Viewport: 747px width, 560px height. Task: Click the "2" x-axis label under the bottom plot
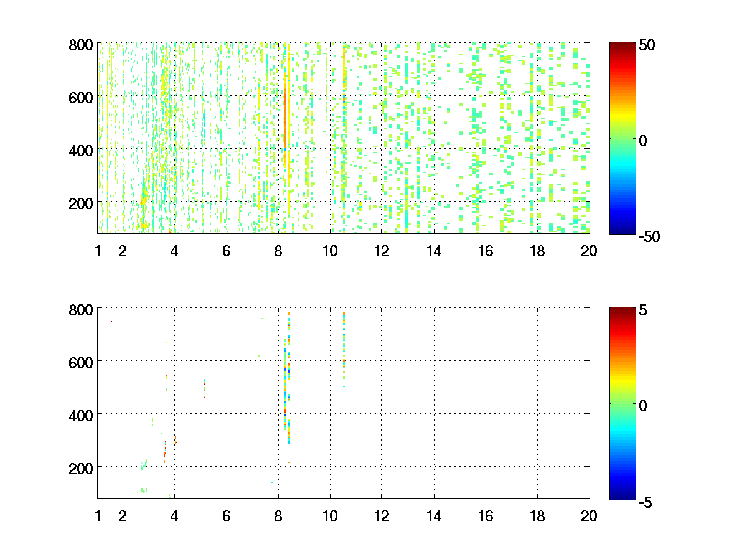(123, 516)
